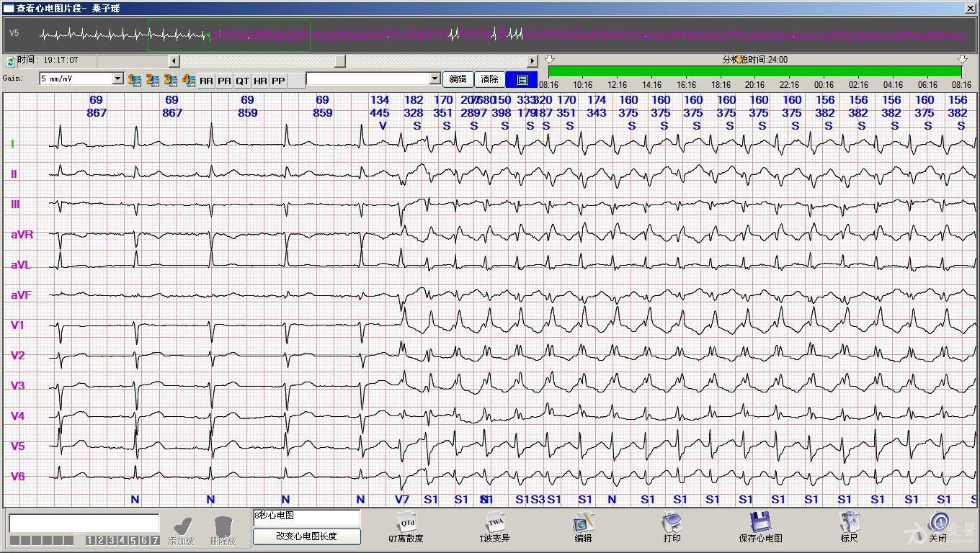
Task: Click the V2 lead label
Action: (17, 355)
